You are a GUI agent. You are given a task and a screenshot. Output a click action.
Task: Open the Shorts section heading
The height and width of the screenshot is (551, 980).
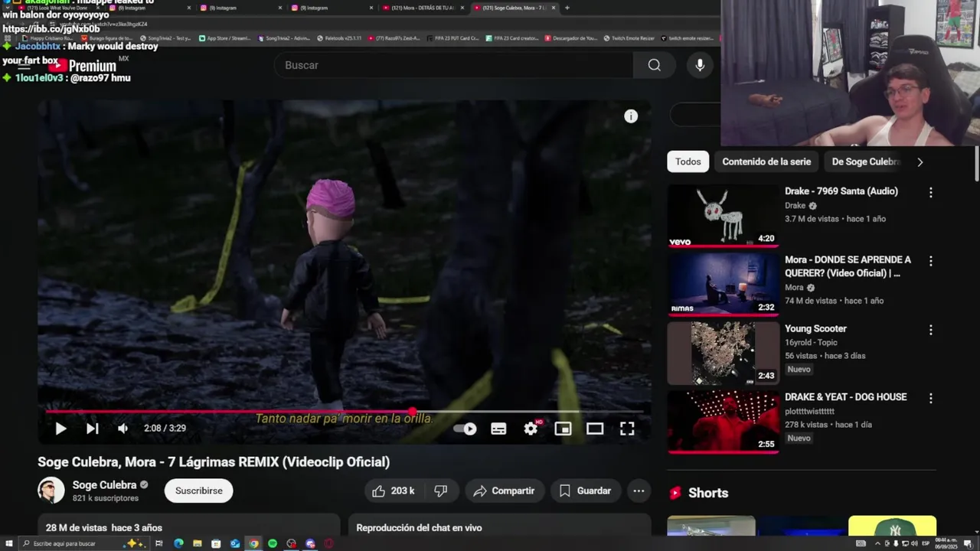point(708,493)
